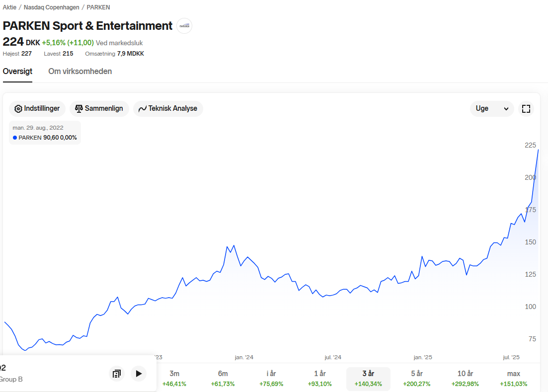Screen dimensions: 548x392
Task: Select the Oversigt tab
Action: coord(17,71)
